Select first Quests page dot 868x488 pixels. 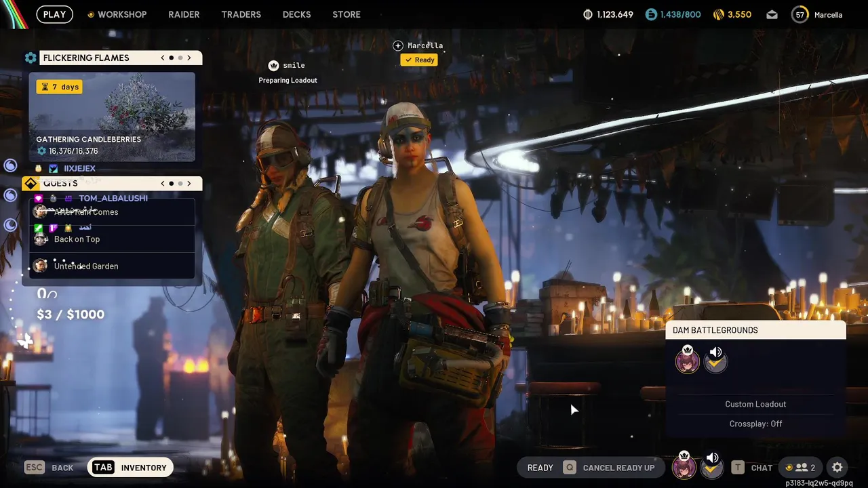click(x=172, y=183)
